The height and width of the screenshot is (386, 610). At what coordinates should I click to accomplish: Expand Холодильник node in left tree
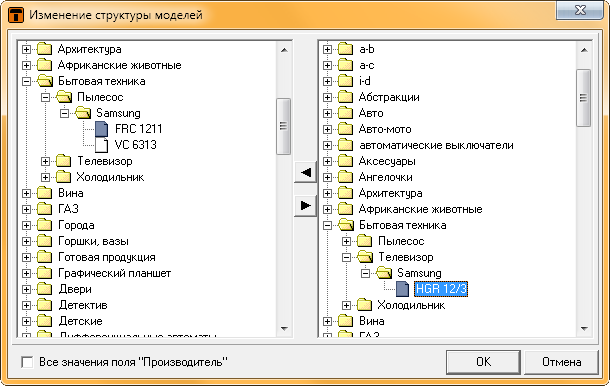[45, 177]
